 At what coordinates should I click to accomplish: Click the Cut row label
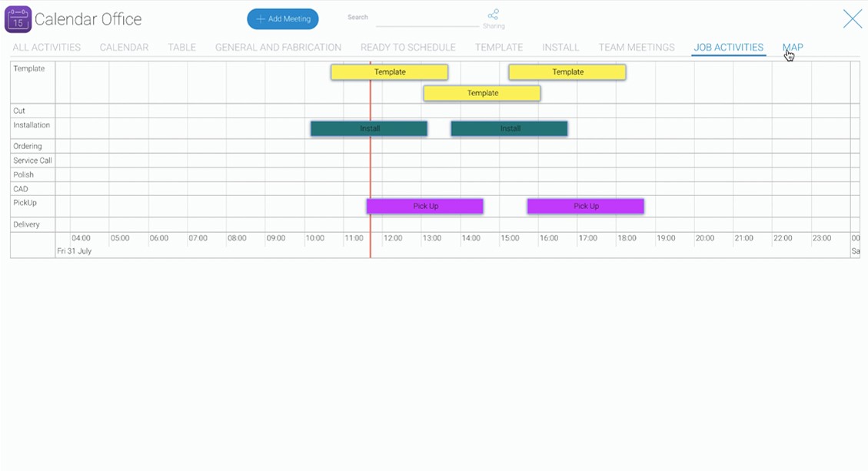pos(19,111)
